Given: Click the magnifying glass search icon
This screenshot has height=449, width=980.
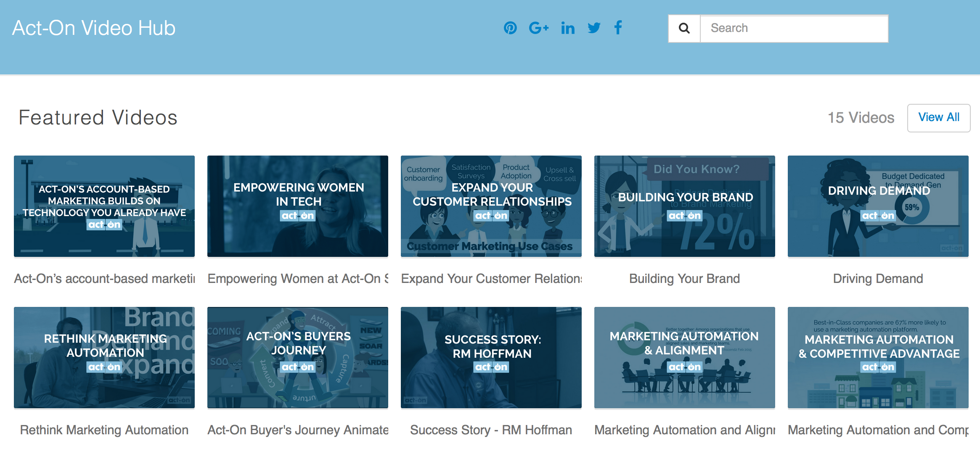Looking at the screenshot, I should (x=684, y=28).
